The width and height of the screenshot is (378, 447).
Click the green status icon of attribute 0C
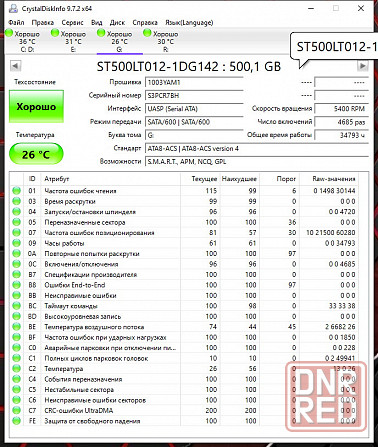pyautogui.click(x=16, y=264)
